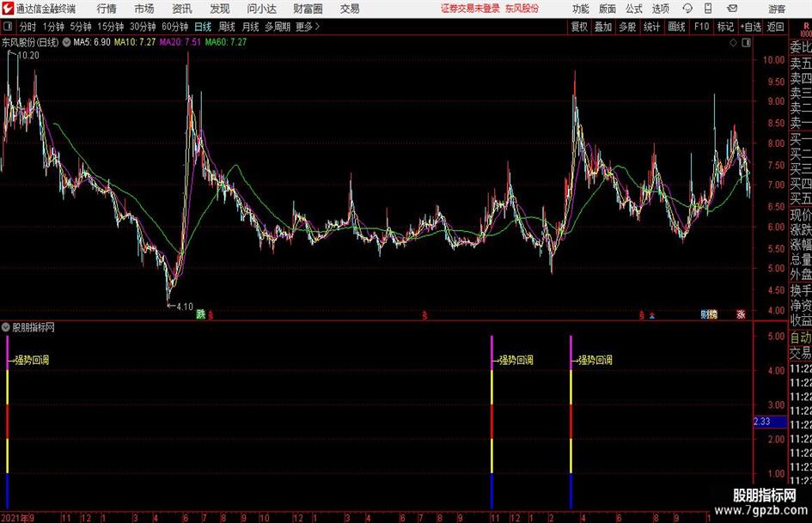812x523 pixels.
Task: Click the 通达信 red logo icon
Action: point(8,9)
